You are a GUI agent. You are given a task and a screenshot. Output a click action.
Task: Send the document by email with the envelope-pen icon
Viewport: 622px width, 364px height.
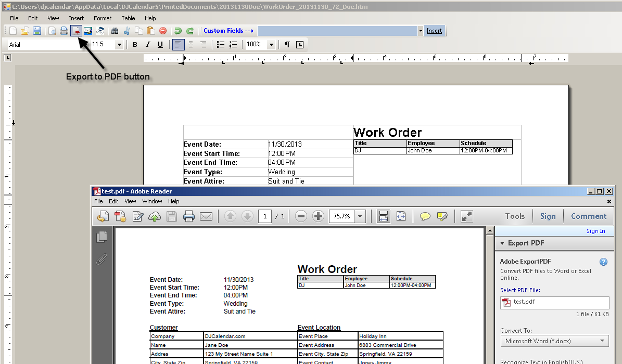pos(88,31)
